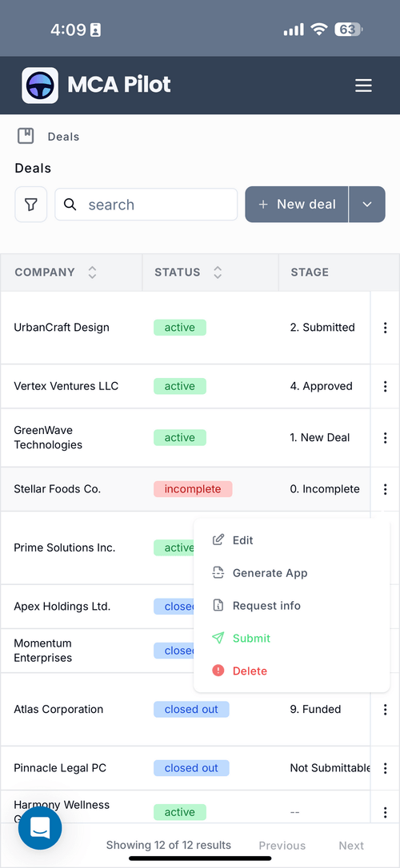Open three-dot menu for Atlas Corporation
The image size is (400, 868).
point(385,710)
